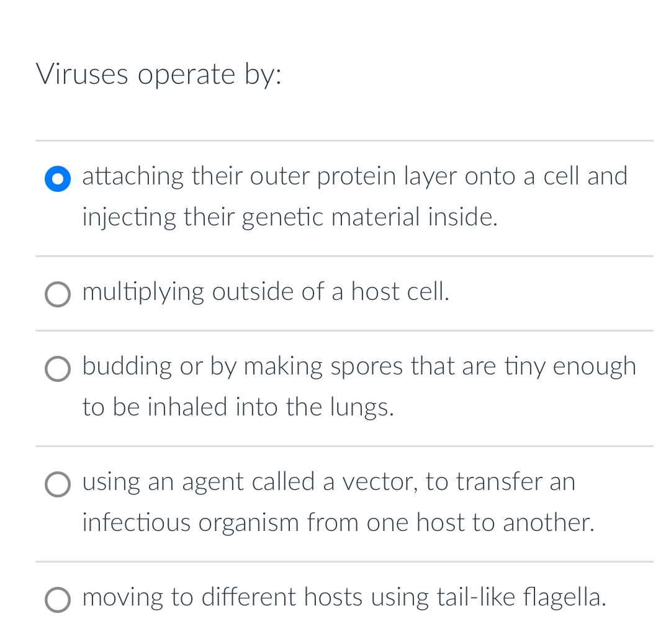Click the row containing the third answer option
The width and height of the screenshot is (671, 644).
tap(335, 386)
